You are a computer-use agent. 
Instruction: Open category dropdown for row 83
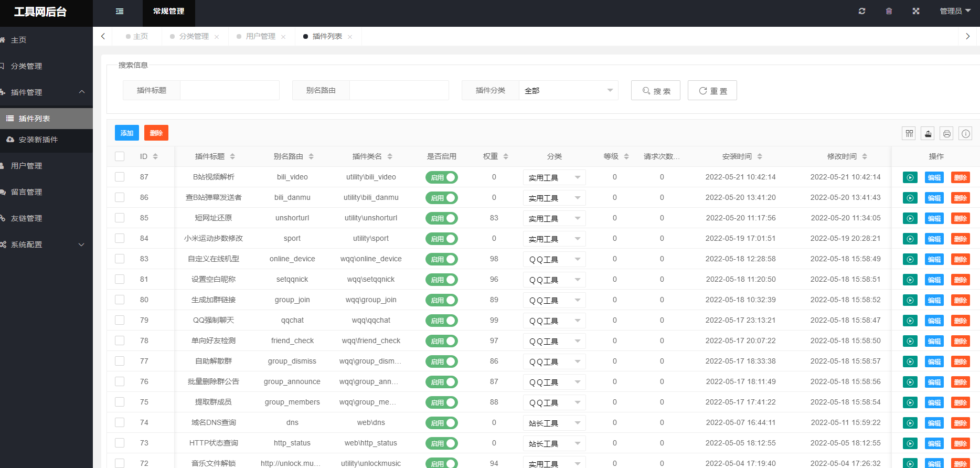point(554,259)
